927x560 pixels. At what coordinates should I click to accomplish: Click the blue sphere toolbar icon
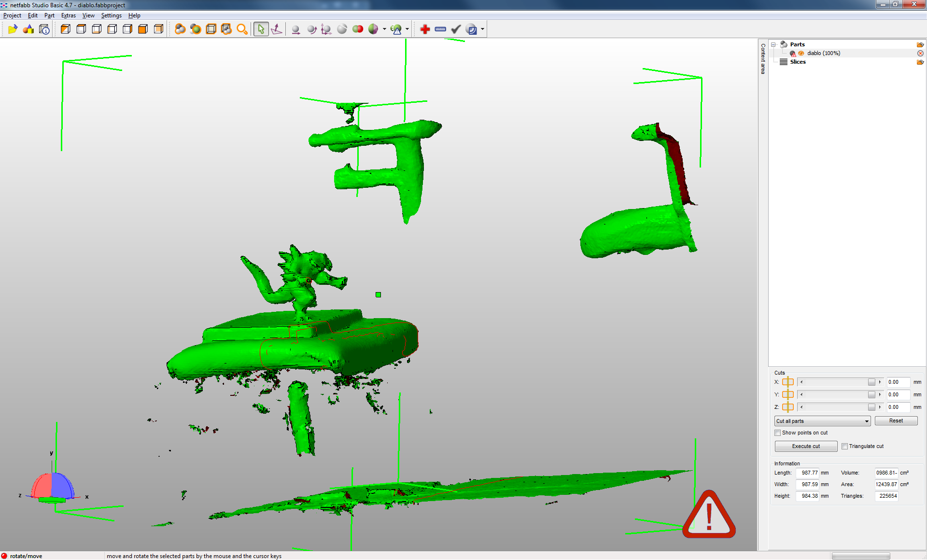(x=471, y=29)
